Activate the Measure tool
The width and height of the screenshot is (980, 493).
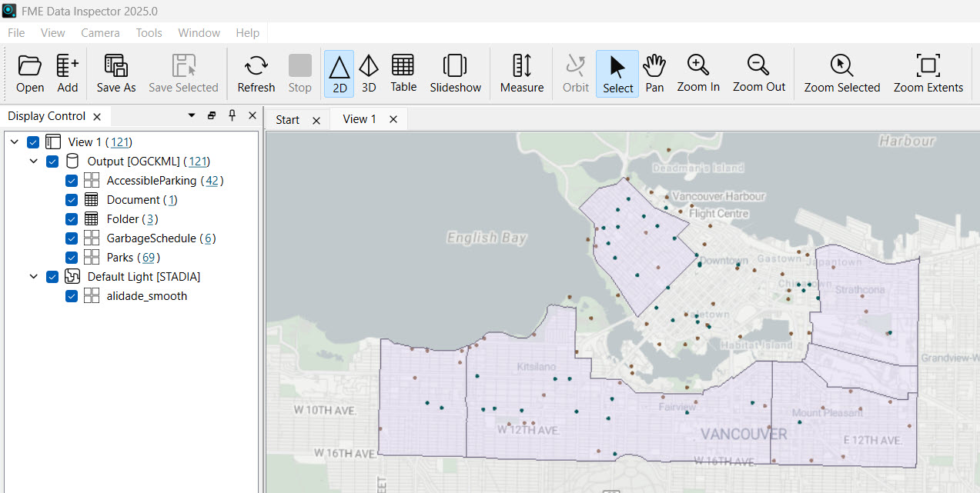tap(522, 66)
